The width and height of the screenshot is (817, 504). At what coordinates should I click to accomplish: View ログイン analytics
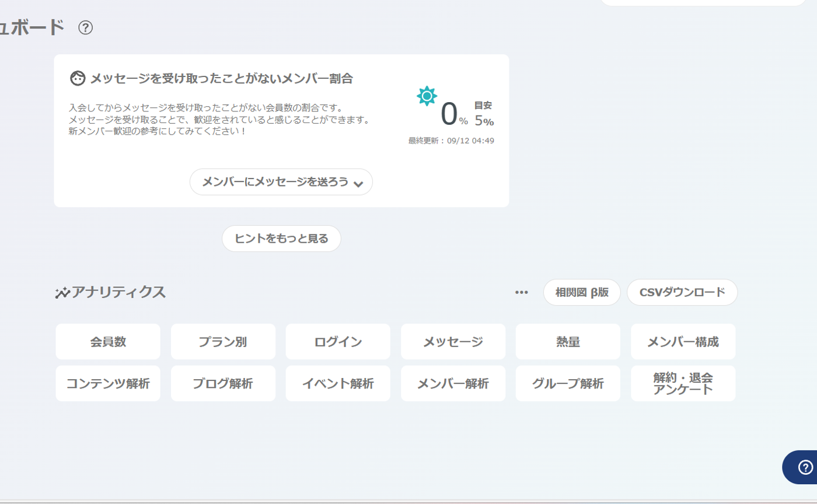337,342
